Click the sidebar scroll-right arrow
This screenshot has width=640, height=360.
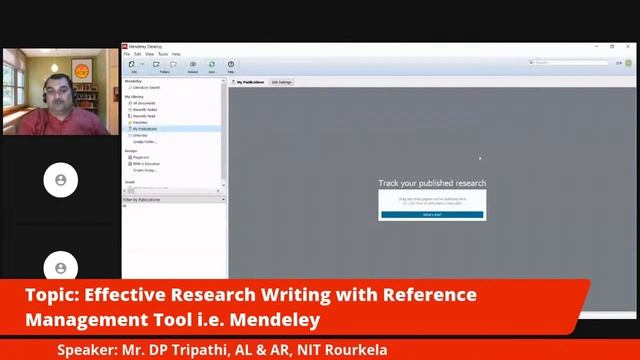pos(218,191)
